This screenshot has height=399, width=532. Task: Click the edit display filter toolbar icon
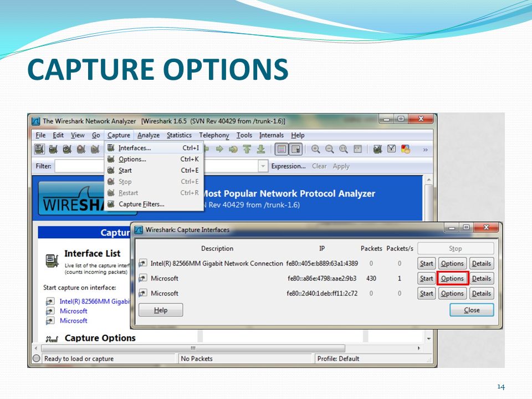coord(392,149)
